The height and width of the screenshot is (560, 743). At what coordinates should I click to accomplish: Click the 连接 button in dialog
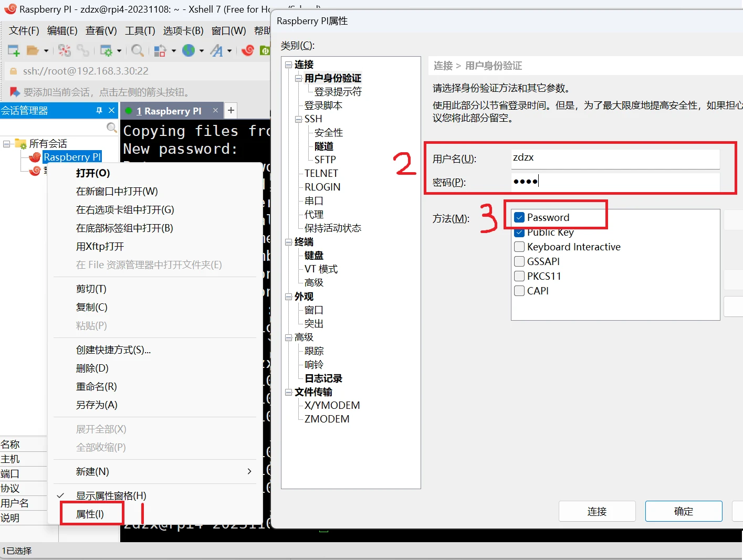click(x=597, y=511)
